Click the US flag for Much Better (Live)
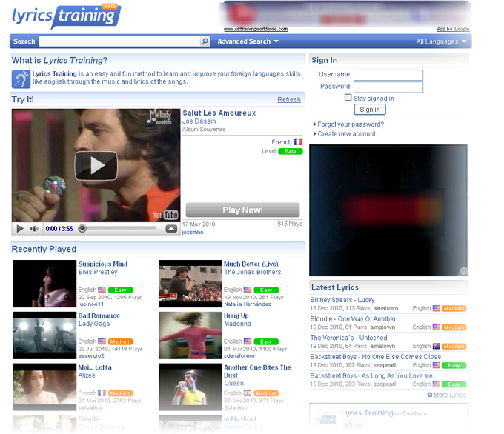This screenshot has height=434, width=504. pyautogui.click(x=248, y=290)
